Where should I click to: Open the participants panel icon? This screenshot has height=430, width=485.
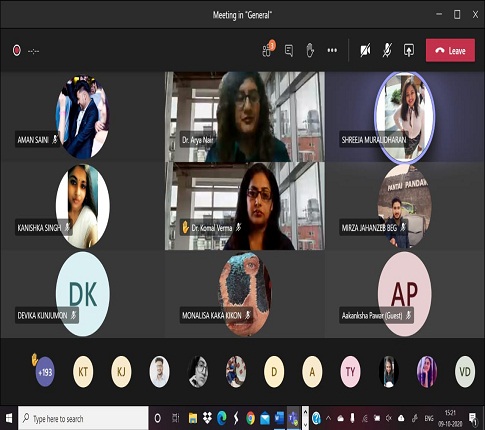pyautogui.click(x=268, y=50)
